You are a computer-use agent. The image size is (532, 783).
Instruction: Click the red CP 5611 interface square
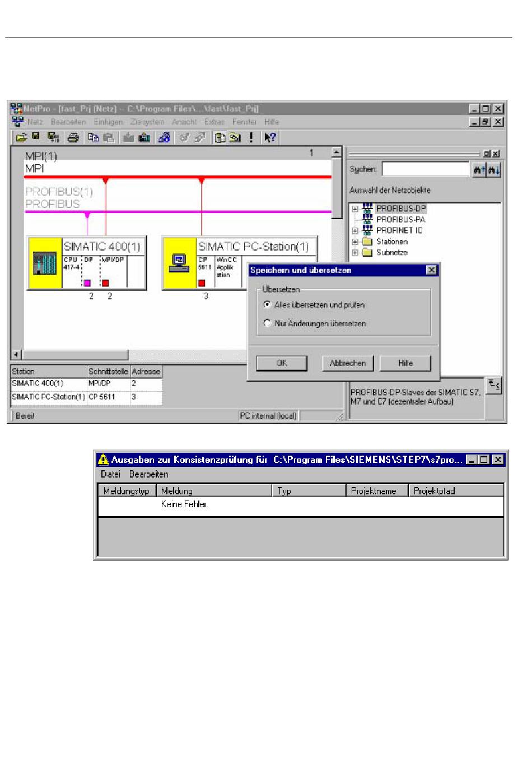click(202, 283)
